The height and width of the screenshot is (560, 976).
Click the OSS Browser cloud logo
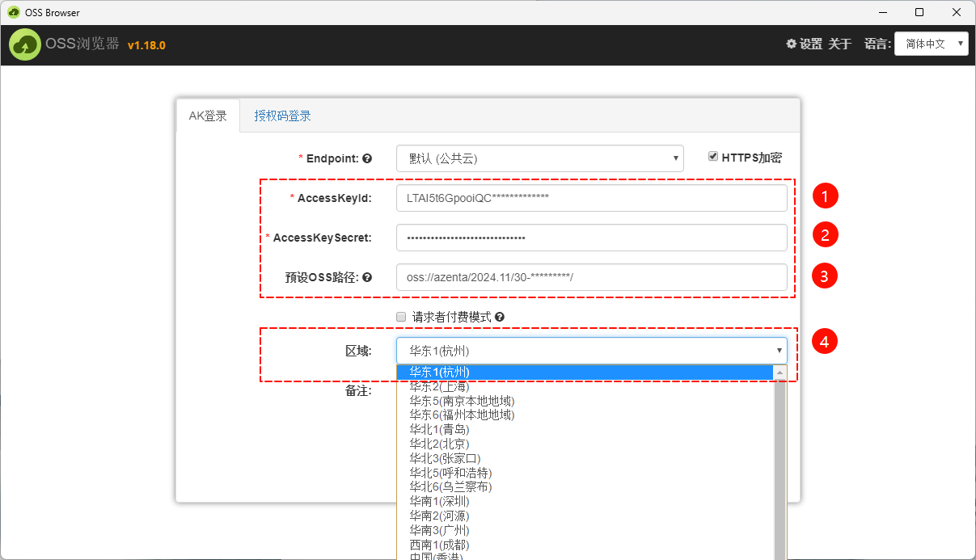pyautogui.click(x=25, y=44)
